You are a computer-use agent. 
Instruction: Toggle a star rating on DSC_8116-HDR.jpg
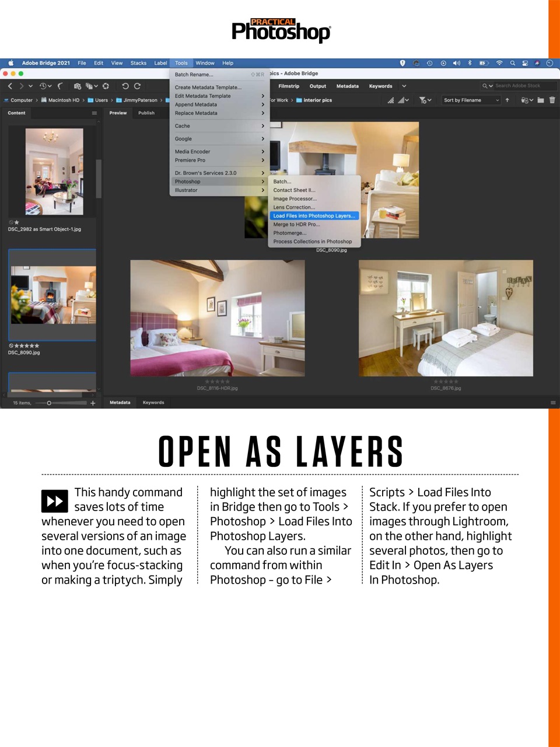pos(216,381)
